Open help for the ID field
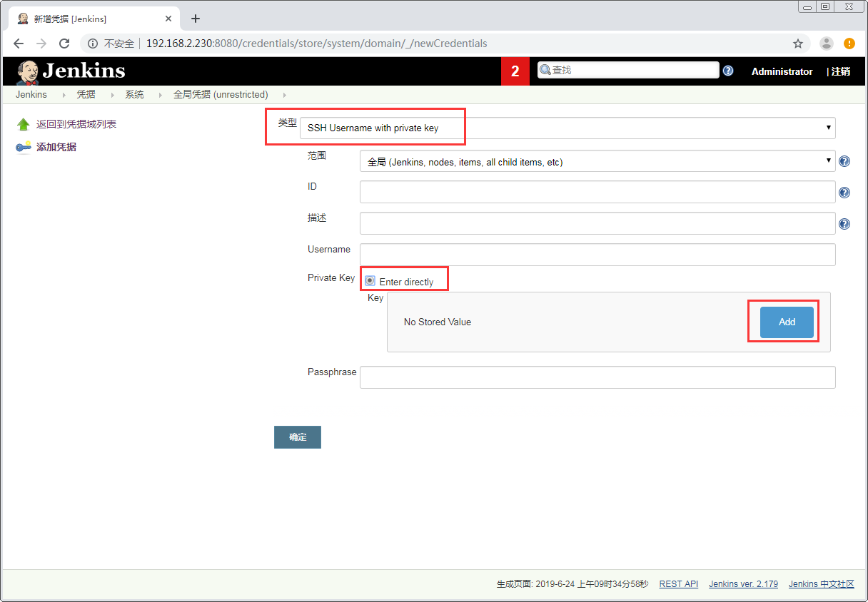The width and height of the screenshot is (868, 602). pyautogui.click(x=844, y=193)
